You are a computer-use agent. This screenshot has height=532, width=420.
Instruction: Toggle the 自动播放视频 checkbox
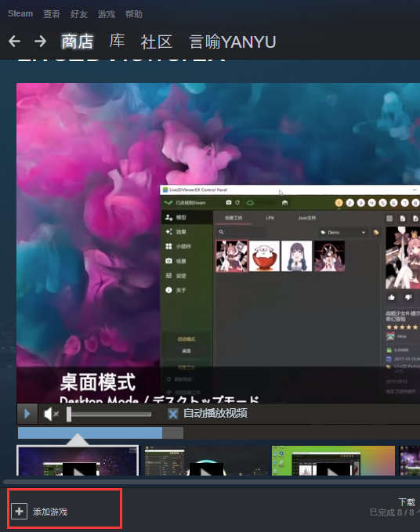point(173,414)
